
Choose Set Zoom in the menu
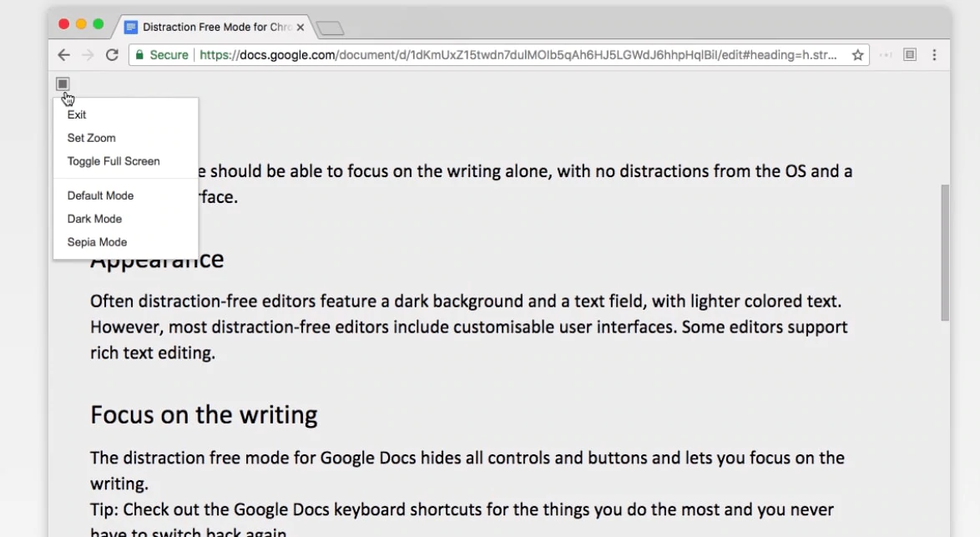click(x=92, y=138)
